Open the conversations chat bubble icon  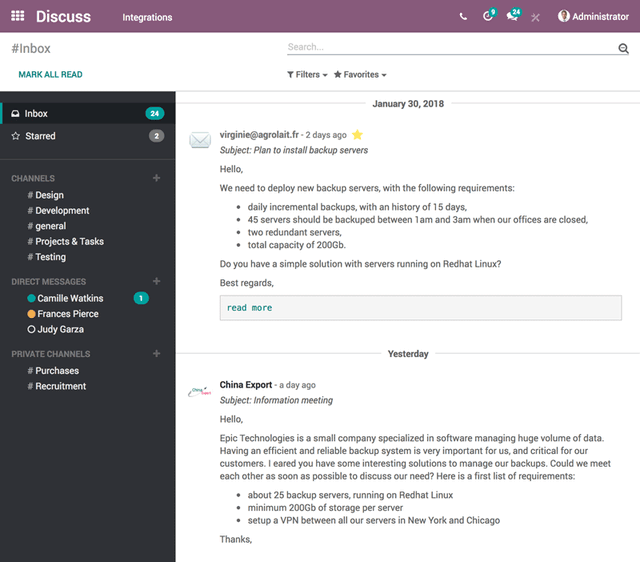point(512,17)
